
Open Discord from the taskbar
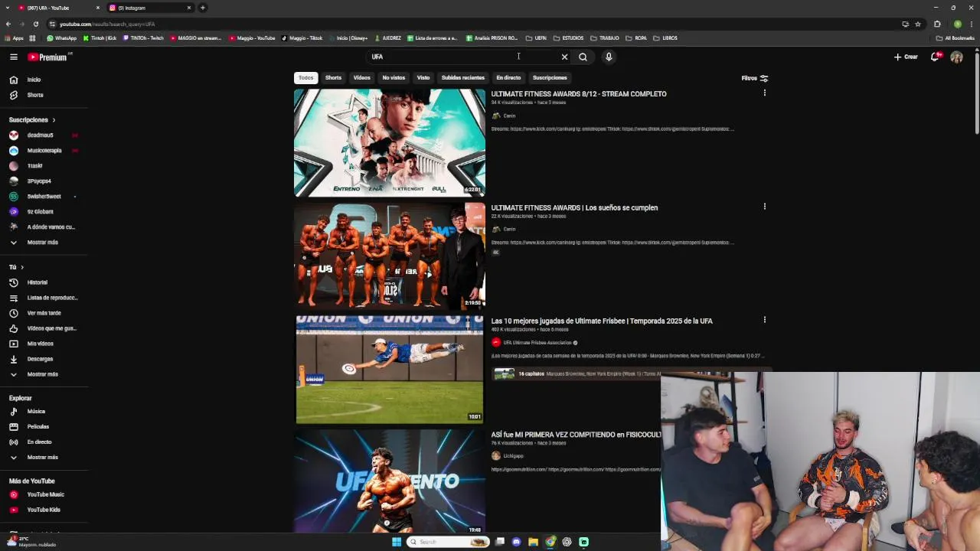click(x=516, y=542)
